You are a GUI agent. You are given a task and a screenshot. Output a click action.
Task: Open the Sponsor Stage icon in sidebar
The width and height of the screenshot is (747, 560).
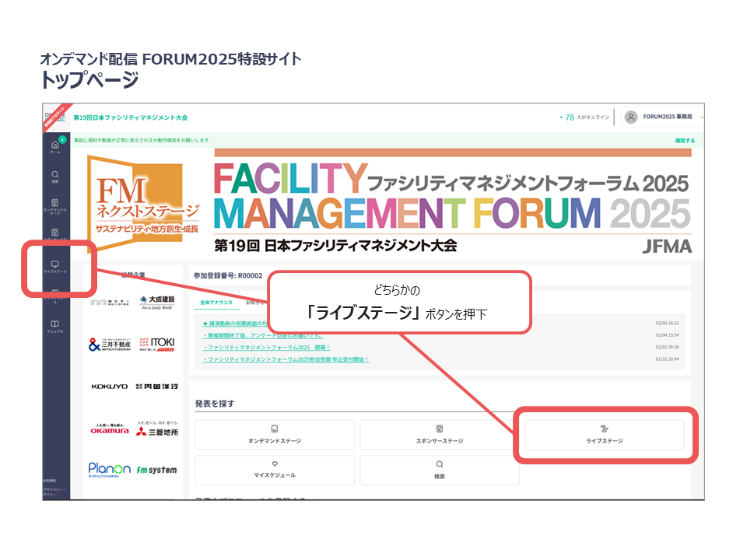(55, 234)
